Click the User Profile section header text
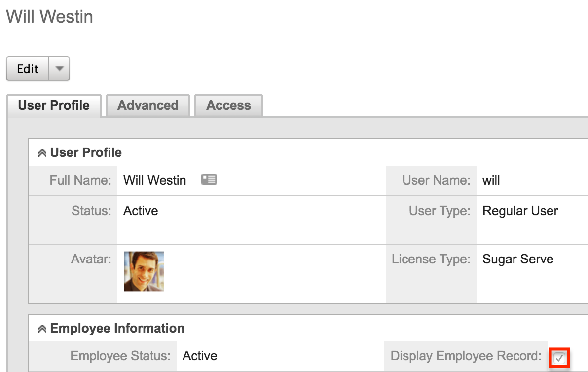The image size is (588, 372). [x=85, y=152]
